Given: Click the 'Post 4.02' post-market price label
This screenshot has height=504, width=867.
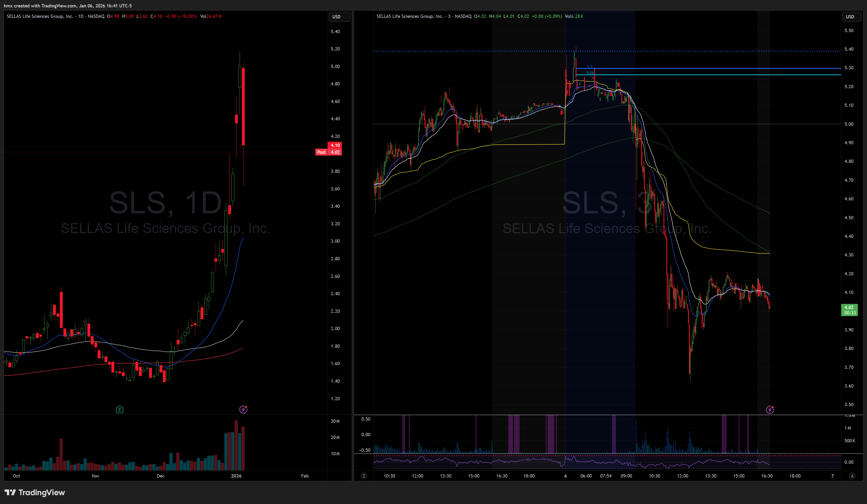Looking at the screenshot, I should 329,152.
